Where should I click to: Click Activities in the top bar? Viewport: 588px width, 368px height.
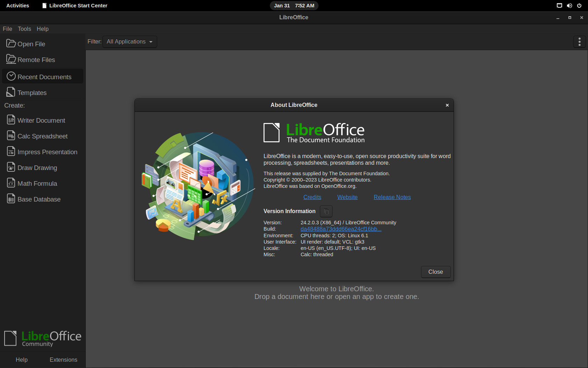(x=17, y=6)
